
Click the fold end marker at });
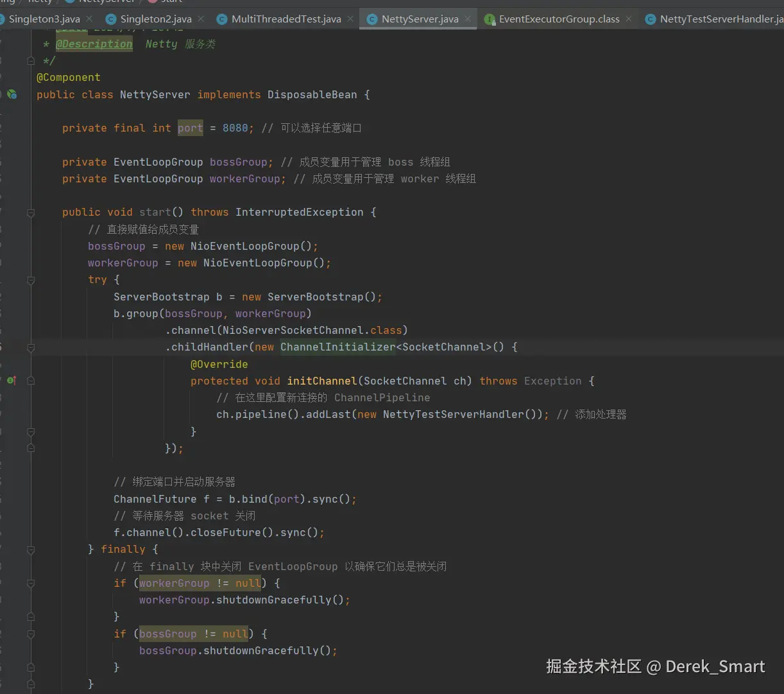click(31, 448)
